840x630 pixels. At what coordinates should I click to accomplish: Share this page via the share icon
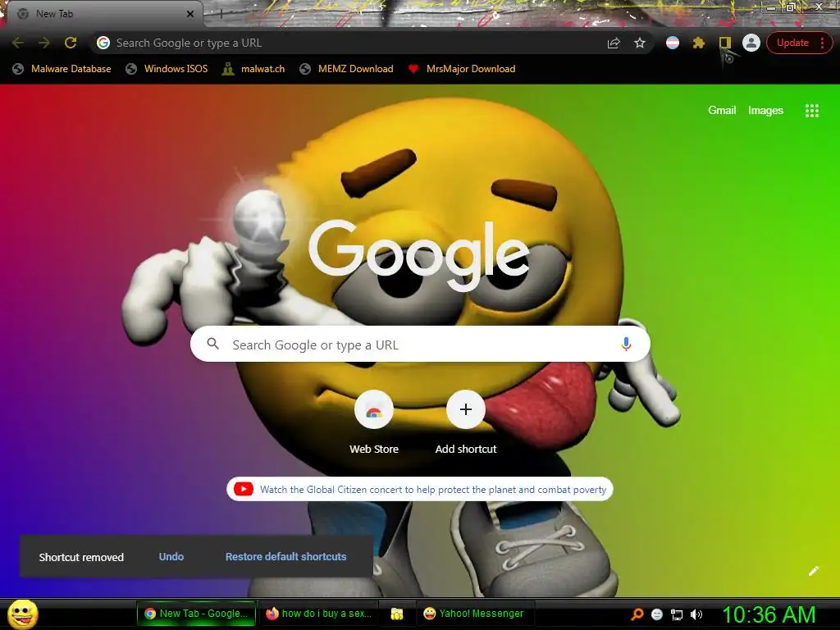click(614, 43)
